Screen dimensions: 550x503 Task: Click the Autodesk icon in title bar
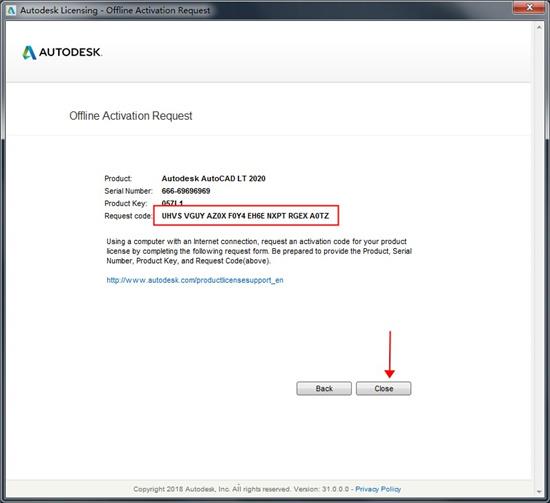pos(11,10)
